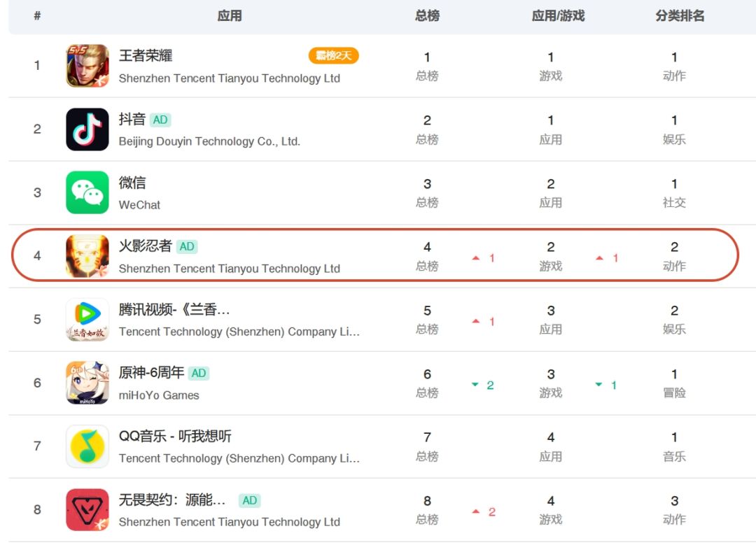Click the green down arrow in 原神 游戏 column
Screen dimensions: 756x545
[x=598, y=385]
